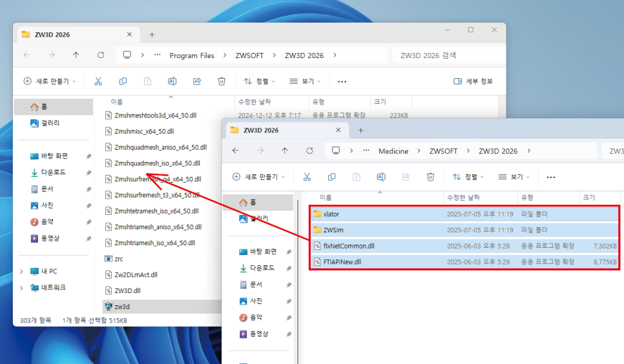Go up one folder in Medicine window
This screenshot has height=364, width=624.
pos(284,150)
